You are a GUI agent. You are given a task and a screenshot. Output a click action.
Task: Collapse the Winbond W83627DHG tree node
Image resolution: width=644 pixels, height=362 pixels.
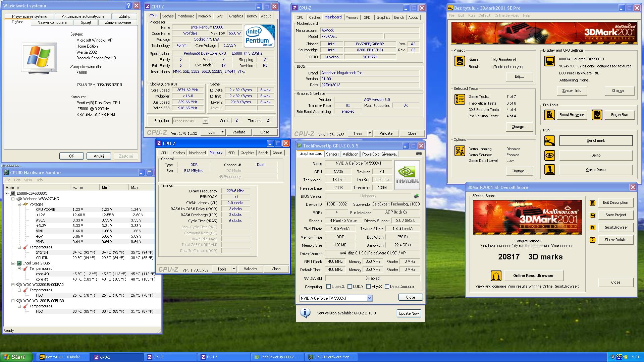tap(13, 199)
